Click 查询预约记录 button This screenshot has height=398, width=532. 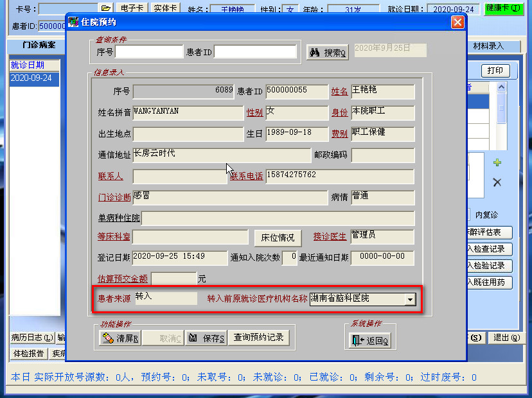pyautogui.click(x=258, y=338)
